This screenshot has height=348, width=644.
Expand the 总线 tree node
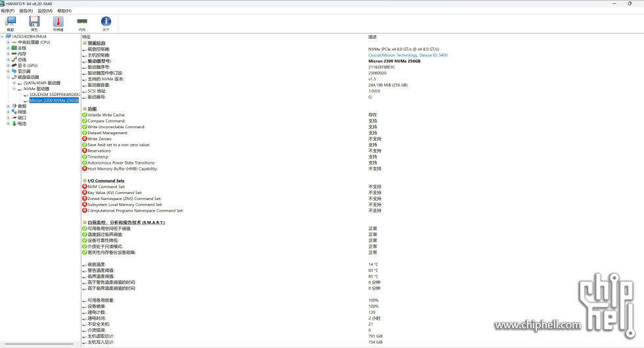coord(8,60)
